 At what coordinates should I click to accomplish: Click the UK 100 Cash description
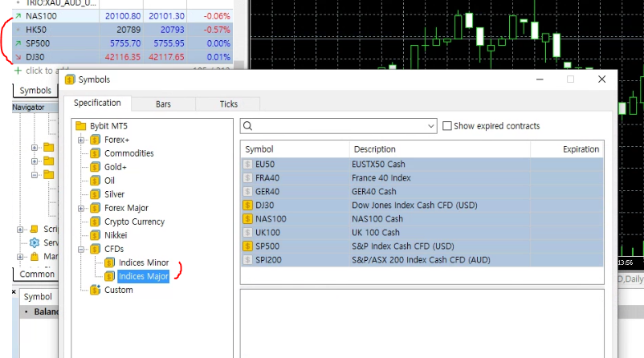click(x=375, y=232)
